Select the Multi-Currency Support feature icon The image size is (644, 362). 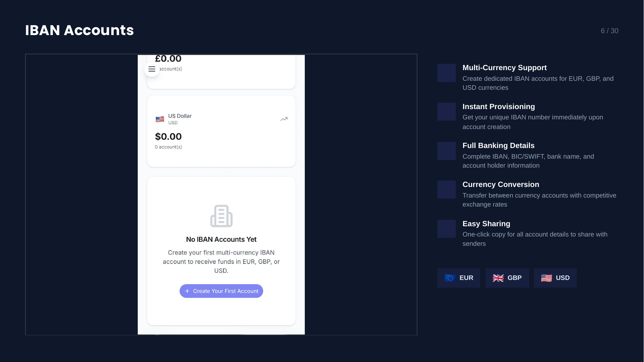446,73
